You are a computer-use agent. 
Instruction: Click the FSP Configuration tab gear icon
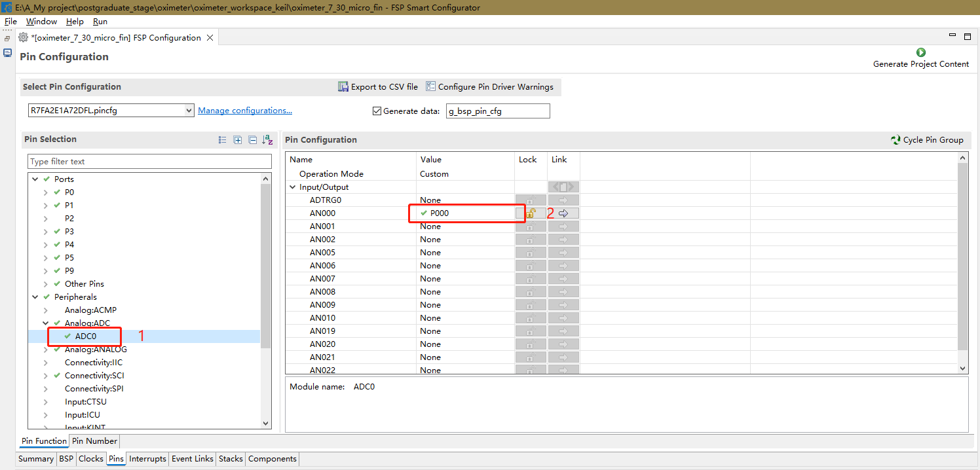coord(24,37)
